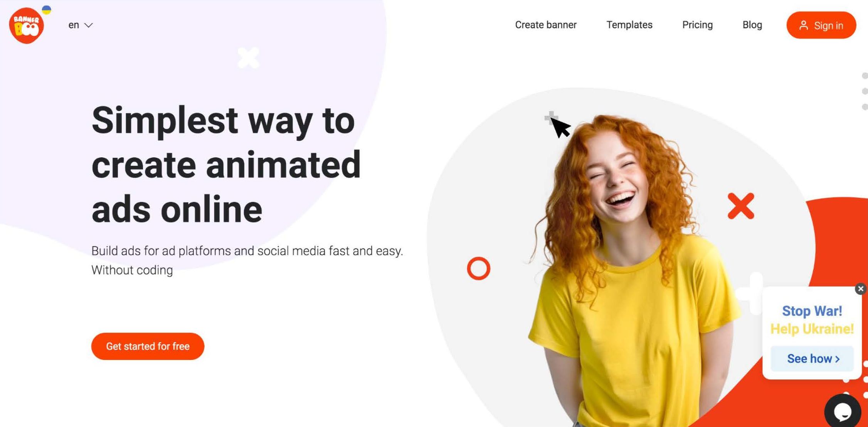Click the Ukraine flag badge on logo
Screen dimensions: 868x427
coord(47,10)
